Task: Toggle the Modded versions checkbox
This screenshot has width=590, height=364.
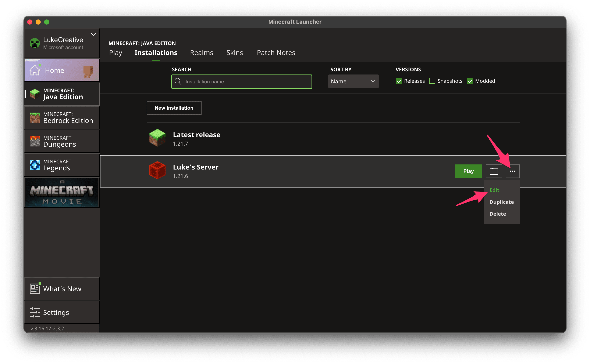Action: pyautogui.click(x=469, y=81)
